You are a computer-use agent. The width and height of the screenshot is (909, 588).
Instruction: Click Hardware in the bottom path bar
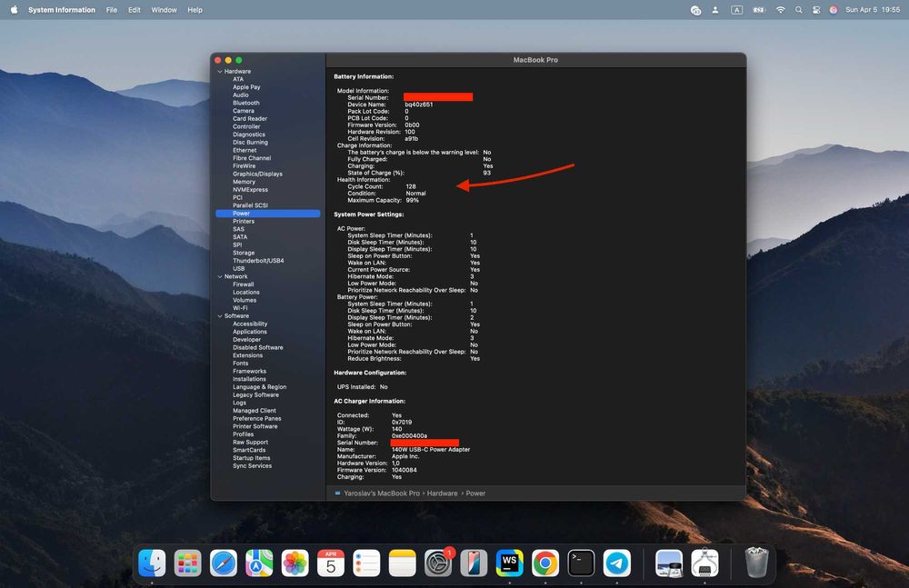coord(443,493)
